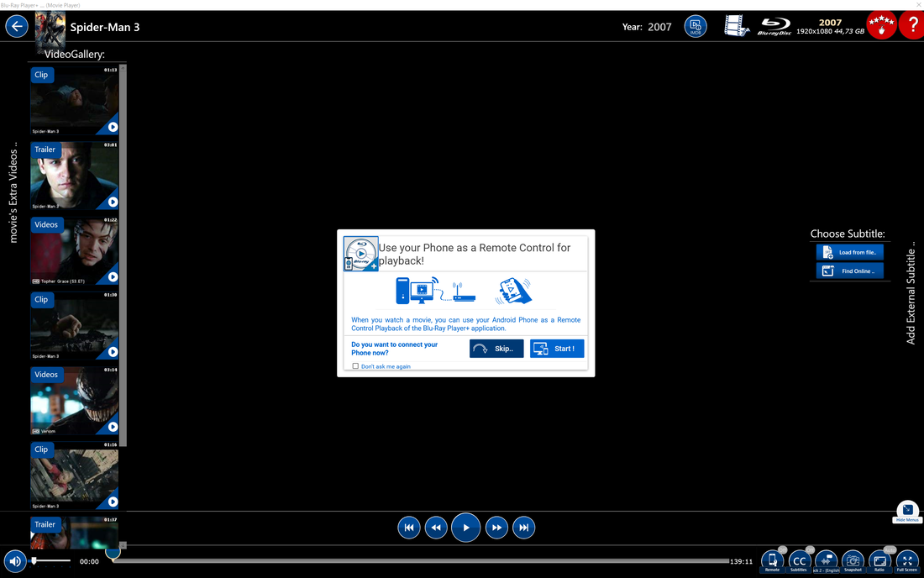Click play icon on 01:16 Clip

click(113, 502)
